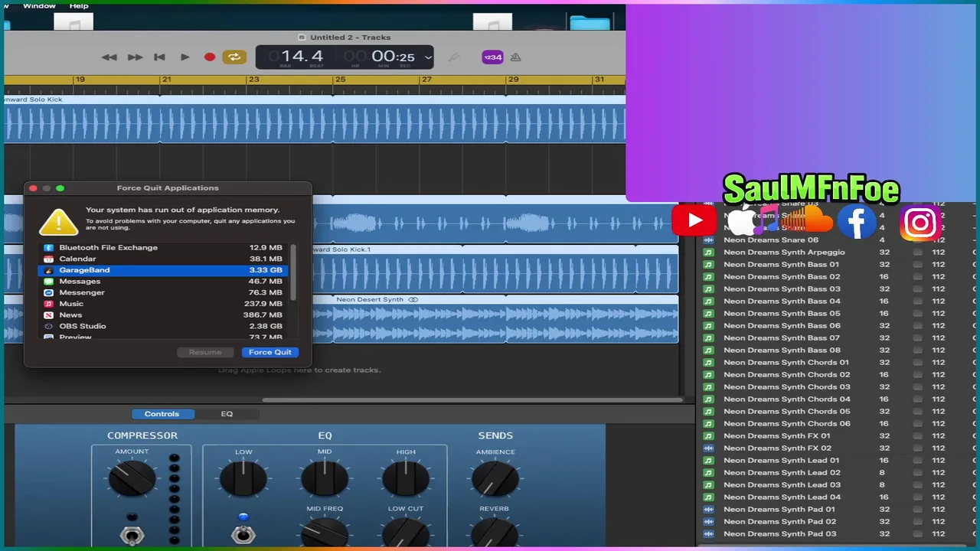
Task: Toggle the EQ on/off switch
Action: (x=243, y=534)
